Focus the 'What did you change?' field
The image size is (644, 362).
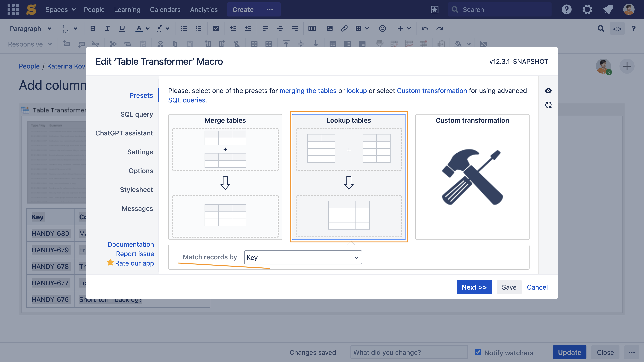tap(409, 352)
